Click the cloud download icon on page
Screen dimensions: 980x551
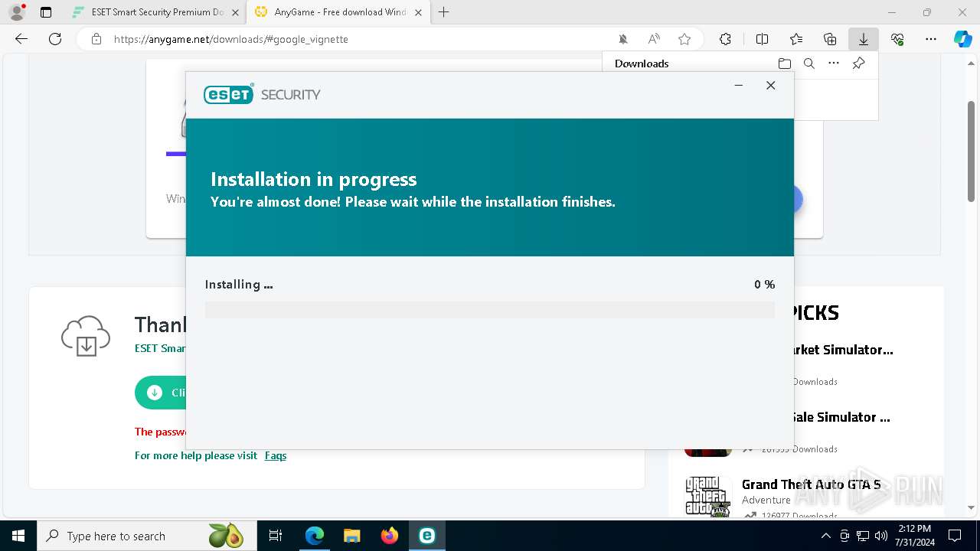point(86,335)
